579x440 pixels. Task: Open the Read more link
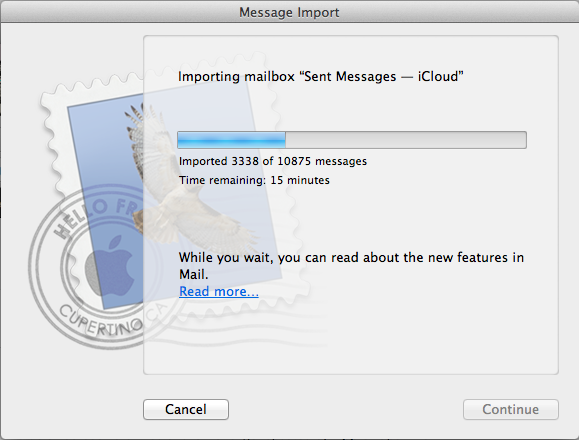tap(219, 291)
